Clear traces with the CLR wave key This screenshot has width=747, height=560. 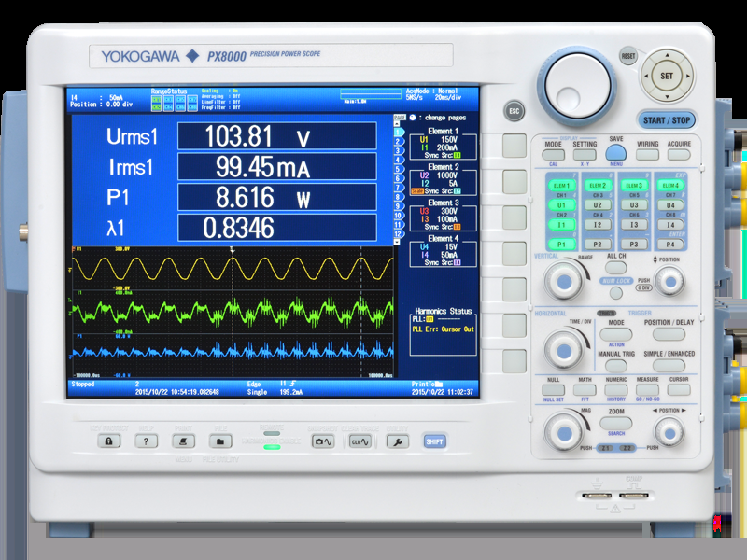click(x=359, y=441)
